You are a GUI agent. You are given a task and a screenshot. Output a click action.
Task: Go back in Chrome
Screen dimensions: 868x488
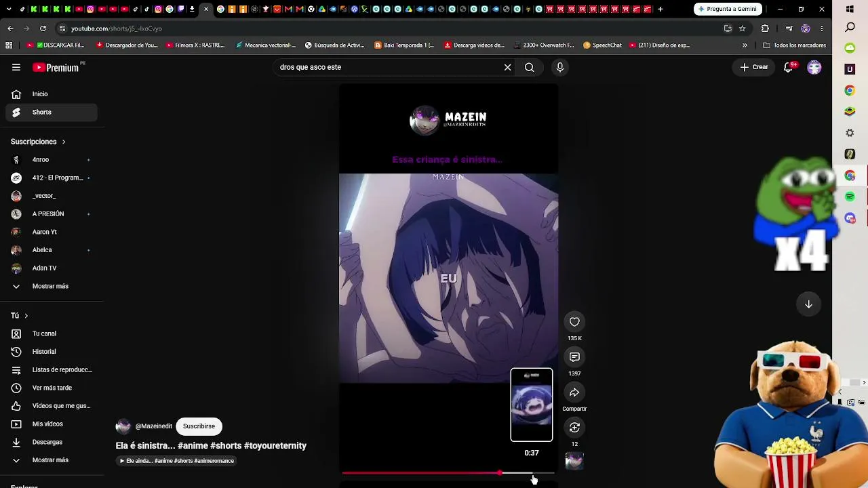(10, 28)
